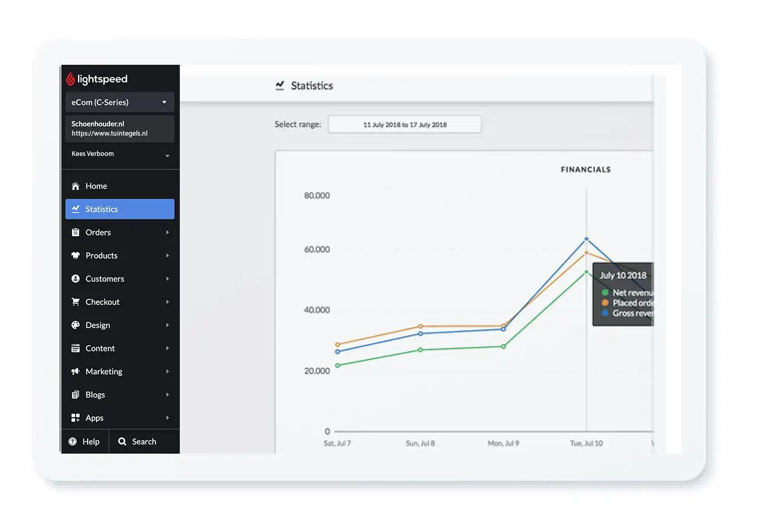
Task: Click the blue Gross revenue peak point
Action: (x=586, y=239)
